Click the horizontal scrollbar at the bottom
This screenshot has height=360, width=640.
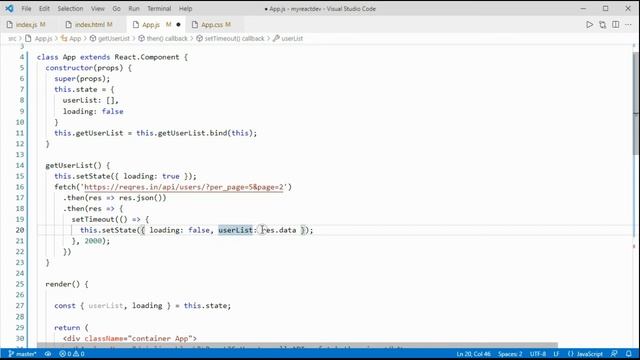297,345
